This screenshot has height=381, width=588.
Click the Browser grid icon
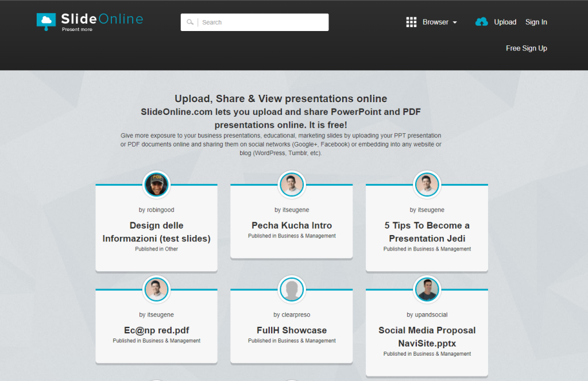[x=411, y=22]
